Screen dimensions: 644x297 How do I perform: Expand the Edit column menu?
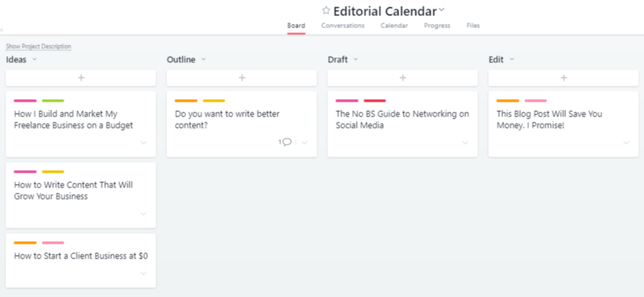click(512, 59)
